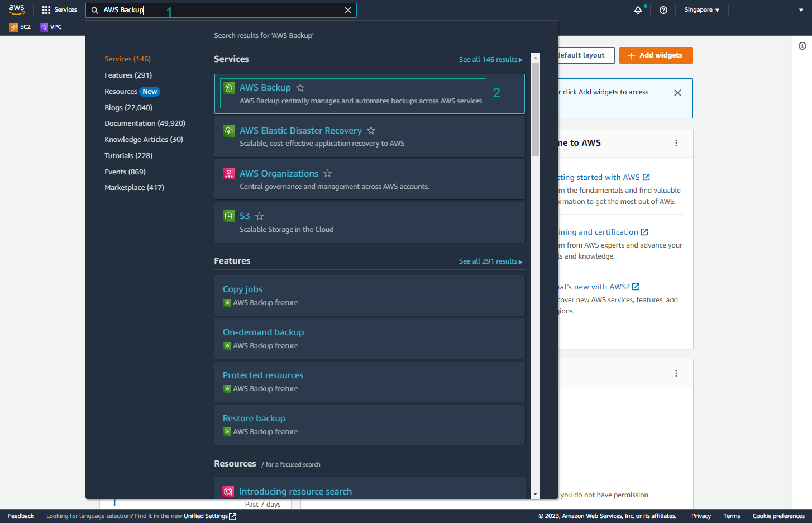Open Introducing resource search link
Screen dimensions: 812x523
tap(295, 491)
